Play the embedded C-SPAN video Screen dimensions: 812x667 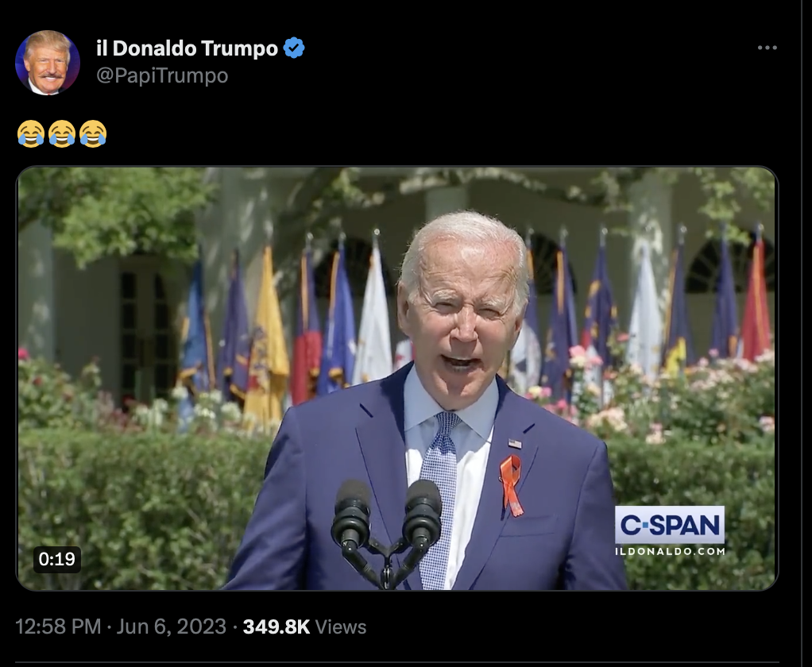tap(397, 378)
